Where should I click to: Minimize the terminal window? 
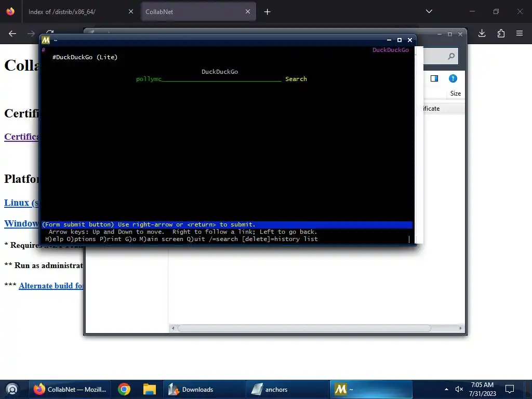pos(389,40)
